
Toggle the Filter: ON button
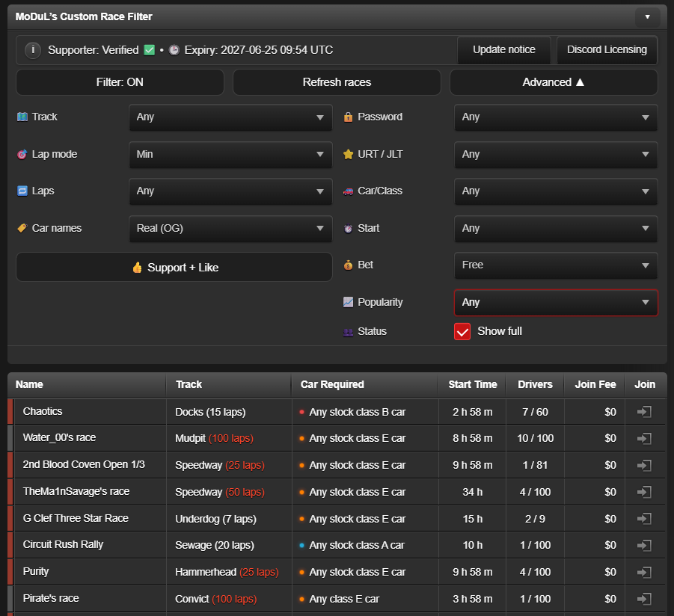pyautogui.click(x=120, y=82)
